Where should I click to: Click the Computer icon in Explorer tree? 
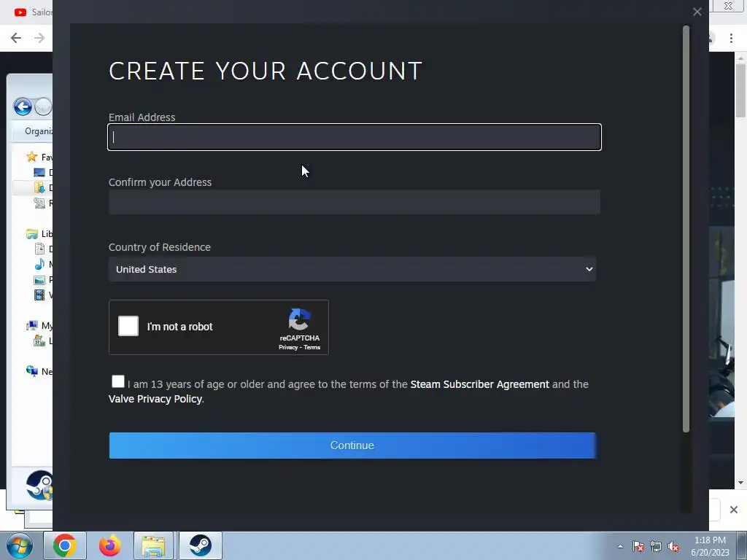point(32,325)
